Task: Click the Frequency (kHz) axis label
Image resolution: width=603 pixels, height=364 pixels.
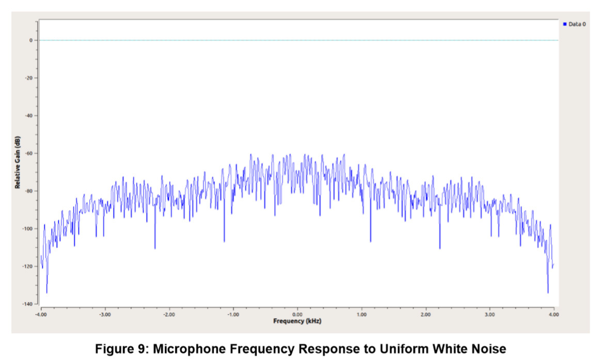Action: click(x=297, y=321)
